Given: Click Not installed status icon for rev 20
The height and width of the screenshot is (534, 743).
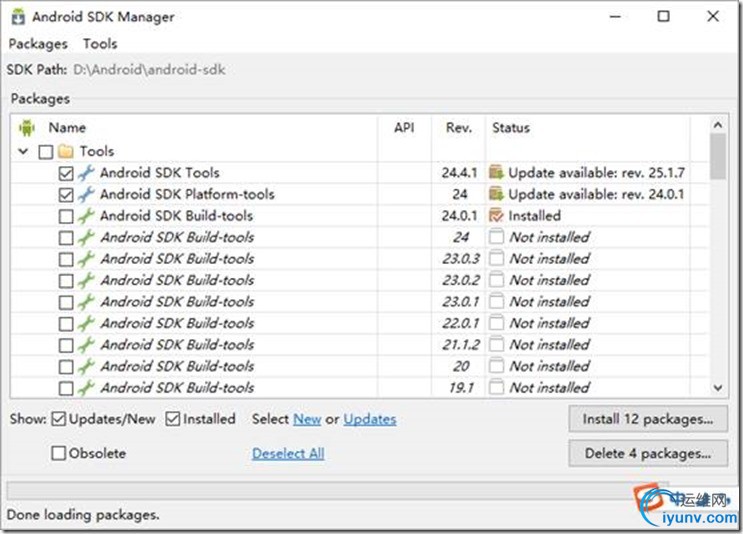Looking at the screenshot, I should point(496,366).
